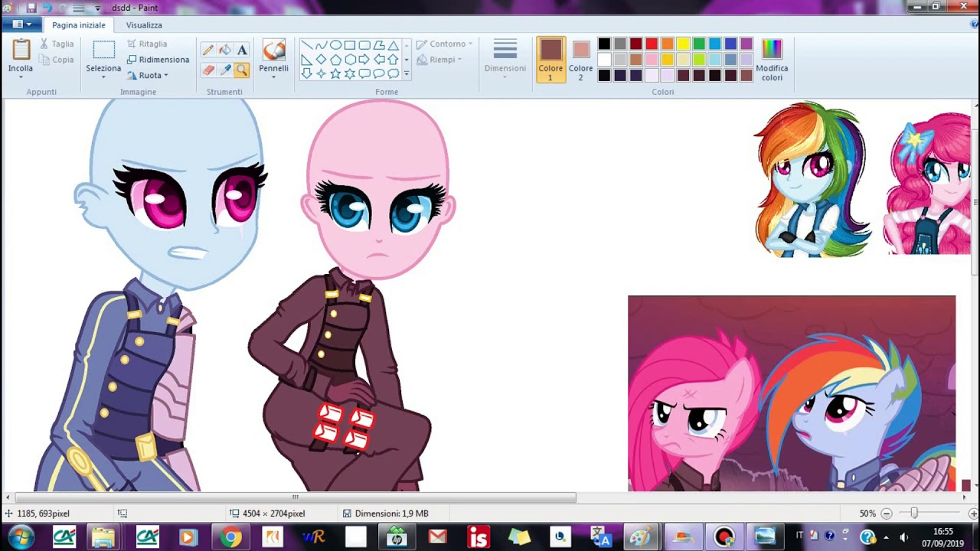Screen dimensions: 980x551
Task: Pick the purple palette color
Action: (746, 44)
